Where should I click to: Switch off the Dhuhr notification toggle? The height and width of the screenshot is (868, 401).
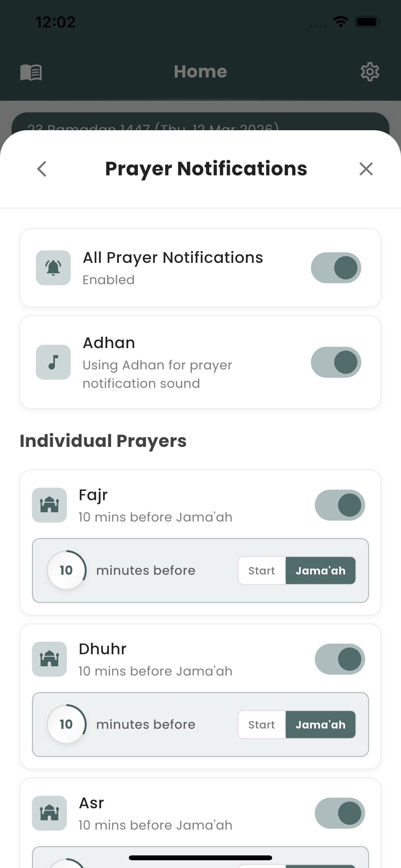point(340,659)
